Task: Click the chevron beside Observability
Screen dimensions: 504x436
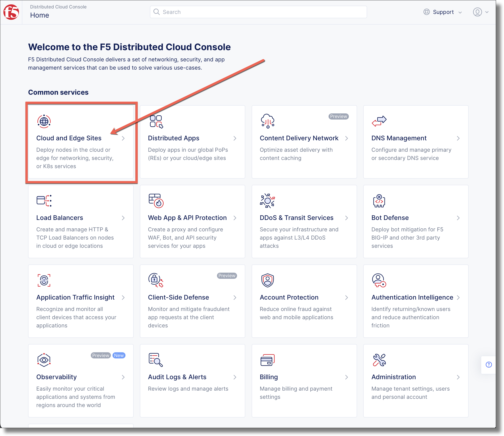Action: [123, 377]
